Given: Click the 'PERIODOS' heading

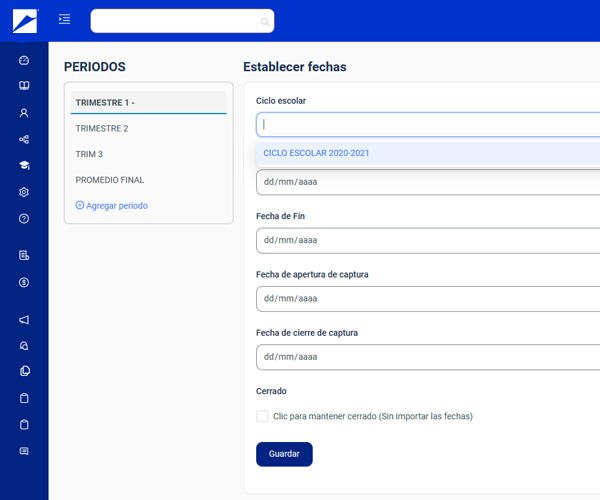Looking at the screenshot, I should tap(95, 67).
